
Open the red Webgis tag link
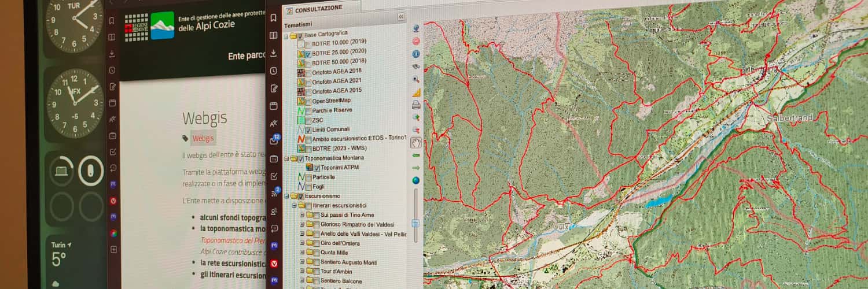click(x=203, y=138)
